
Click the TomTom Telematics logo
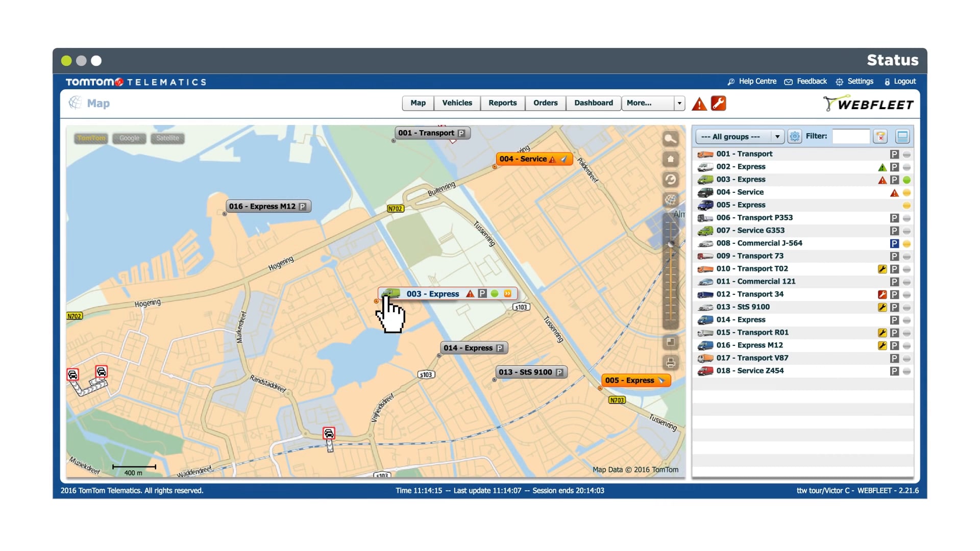point(136,82)
